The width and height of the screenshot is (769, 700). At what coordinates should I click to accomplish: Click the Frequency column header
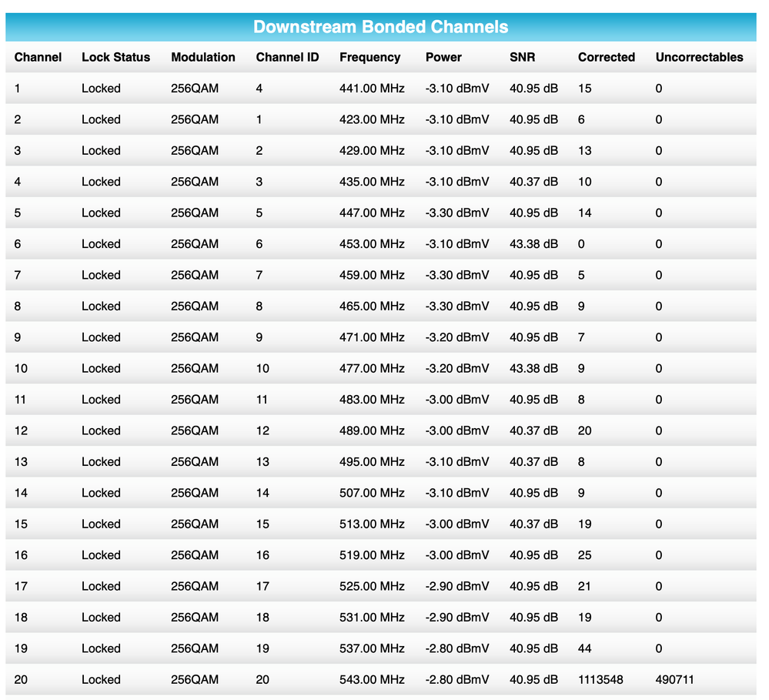click(369, 57)
